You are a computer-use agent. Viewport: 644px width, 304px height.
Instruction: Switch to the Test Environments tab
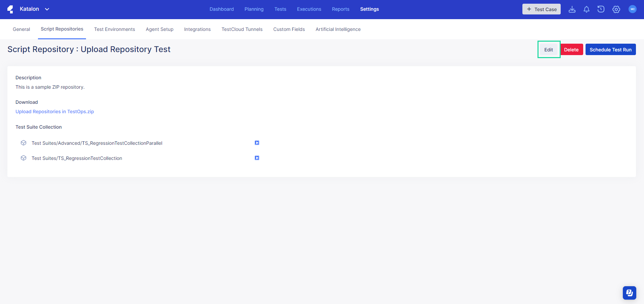click(x=114, y=29)
